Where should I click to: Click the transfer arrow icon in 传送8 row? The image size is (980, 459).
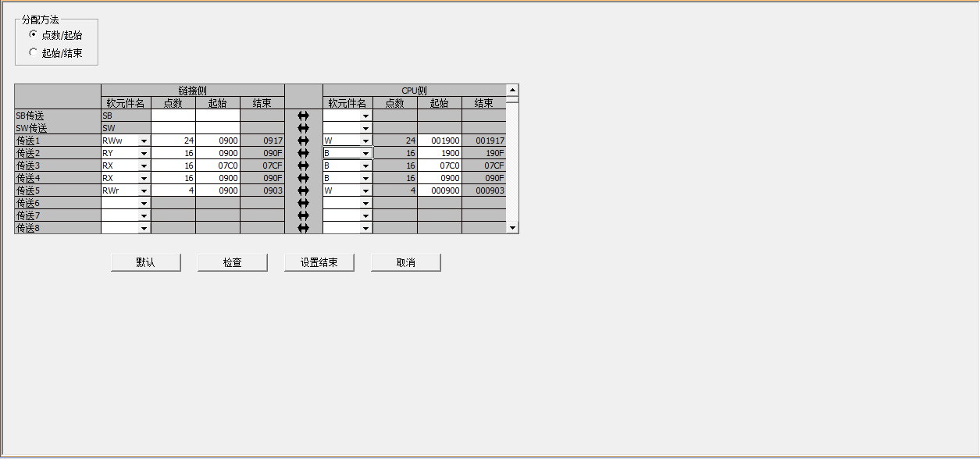(304, 228)
